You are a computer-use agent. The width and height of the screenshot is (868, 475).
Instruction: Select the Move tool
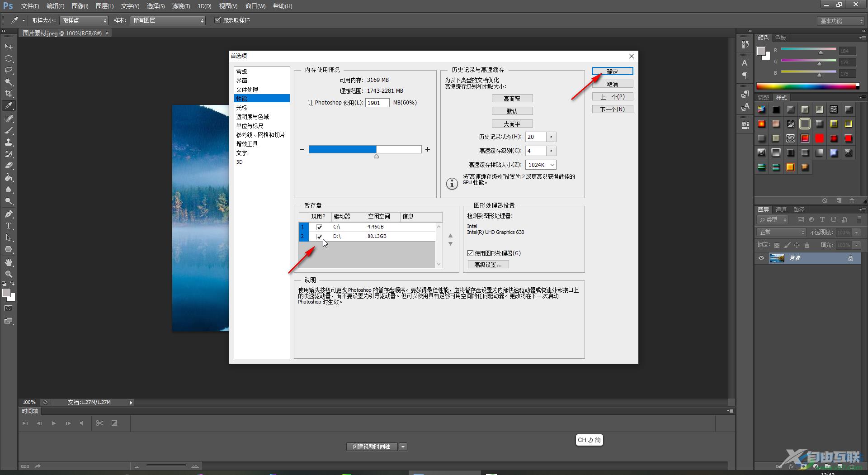(x=9, y=47)
